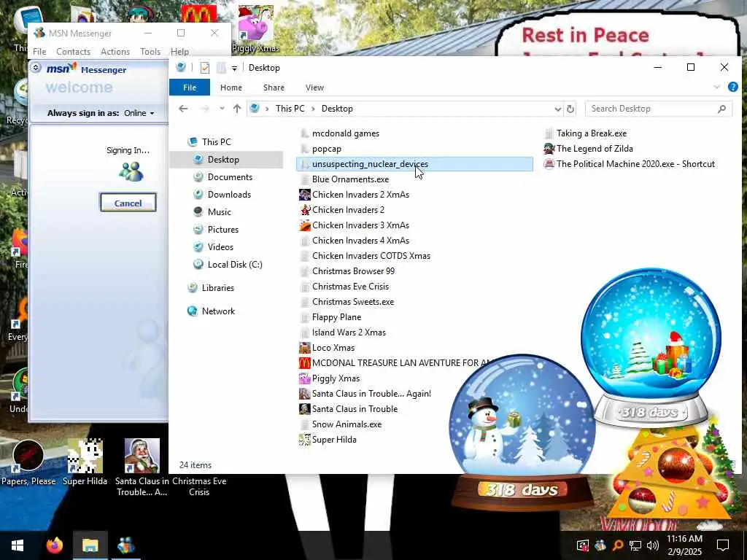Open Firefox from the taskbar
The width and height of the screenshot is (747, 560).
(54, 545)
